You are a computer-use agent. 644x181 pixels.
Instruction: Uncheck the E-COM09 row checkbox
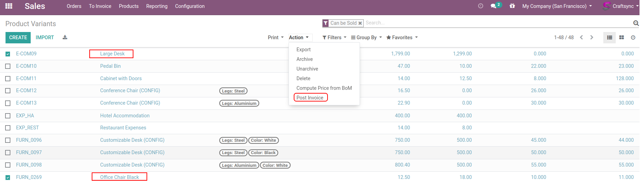(8, 54)
